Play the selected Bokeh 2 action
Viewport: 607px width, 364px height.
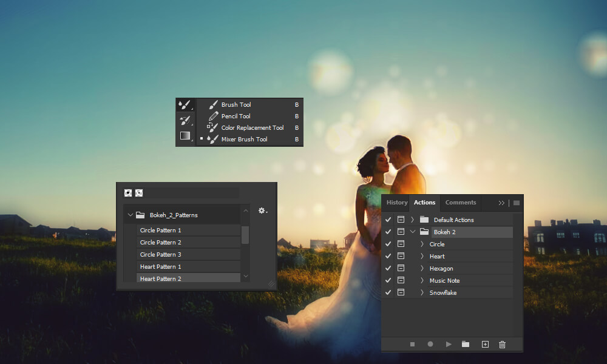tap(448, 344)
